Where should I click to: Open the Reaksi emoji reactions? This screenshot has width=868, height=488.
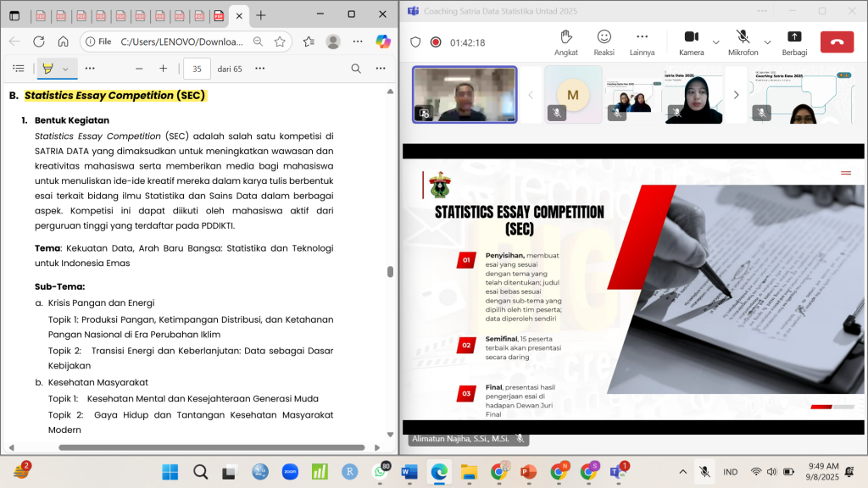pyautogui.click(x=604, y=41)
